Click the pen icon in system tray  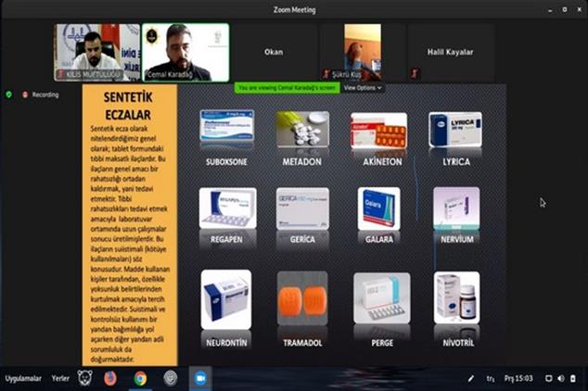(x=470, y=379)
